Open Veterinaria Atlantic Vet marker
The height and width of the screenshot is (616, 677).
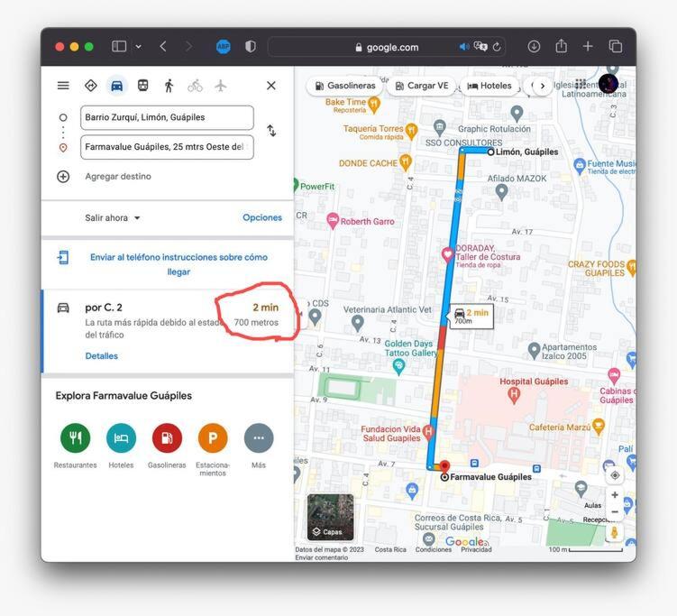coord(357,324)
